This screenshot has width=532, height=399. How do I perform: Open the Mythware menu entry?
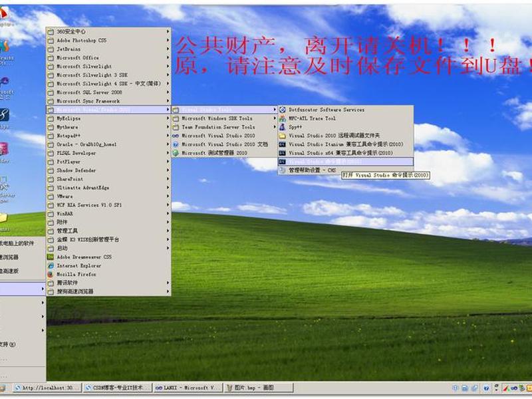(x=108, y=127)
